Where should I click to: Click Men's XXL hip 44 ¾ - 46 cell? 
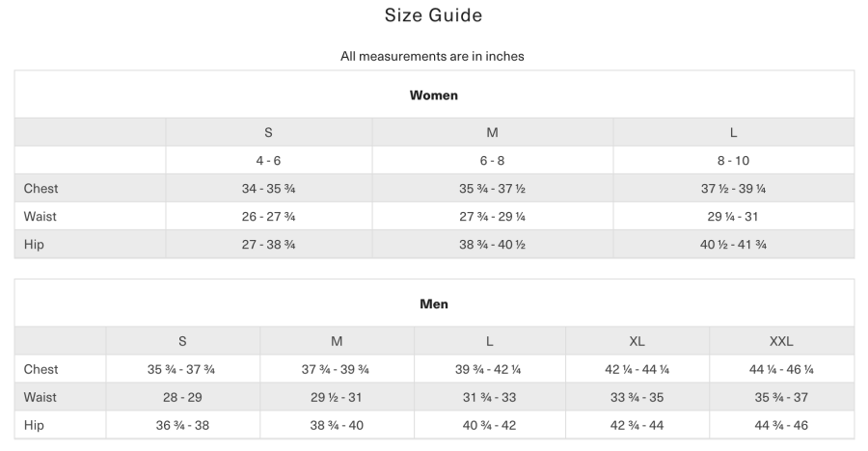click(x=781, y=425)
